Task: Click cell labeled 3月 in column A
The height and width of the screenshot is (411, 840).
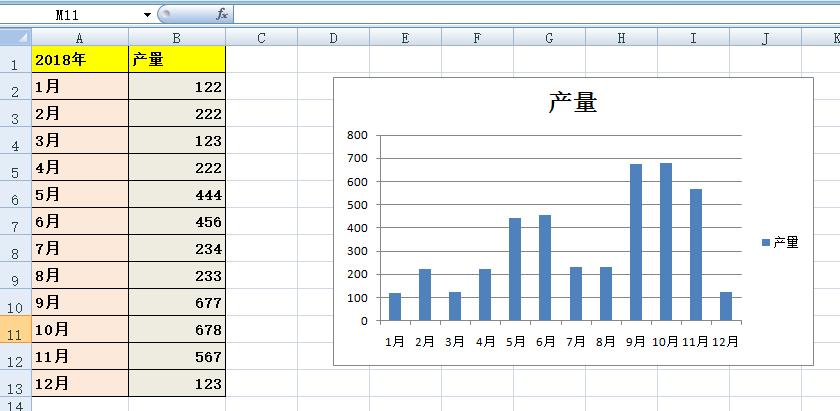Action: coord(80,140)
